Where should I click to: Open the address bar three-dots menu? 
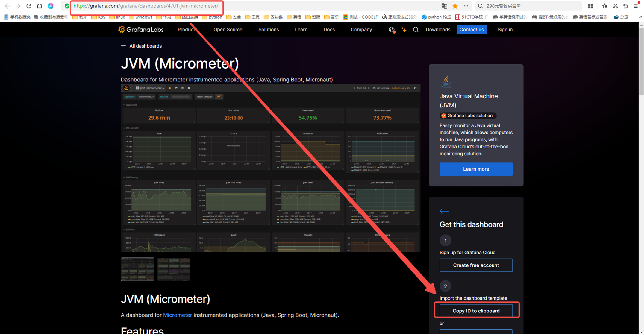[x=466, y=6]
